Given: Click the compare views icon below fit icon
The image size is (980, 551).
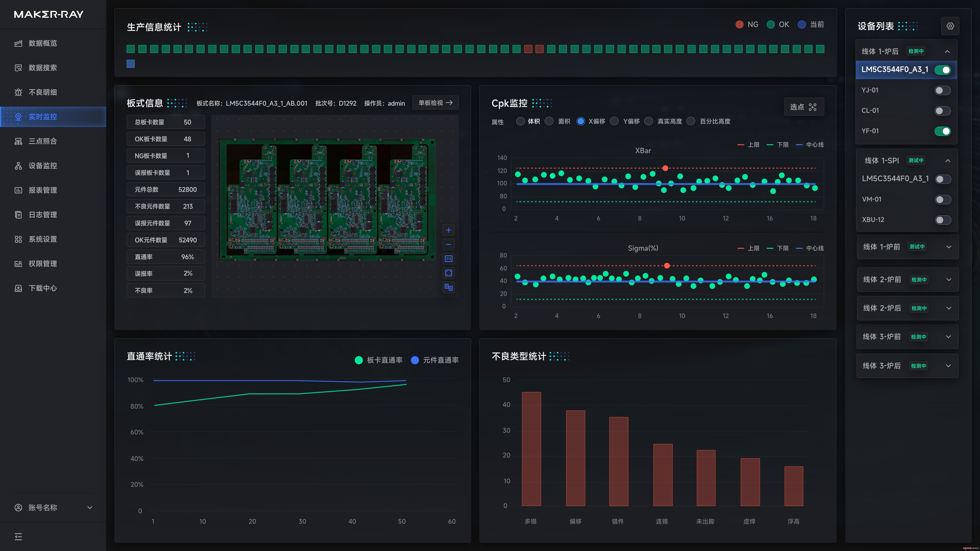Looking at the screenshot, I should click(449, 287).
